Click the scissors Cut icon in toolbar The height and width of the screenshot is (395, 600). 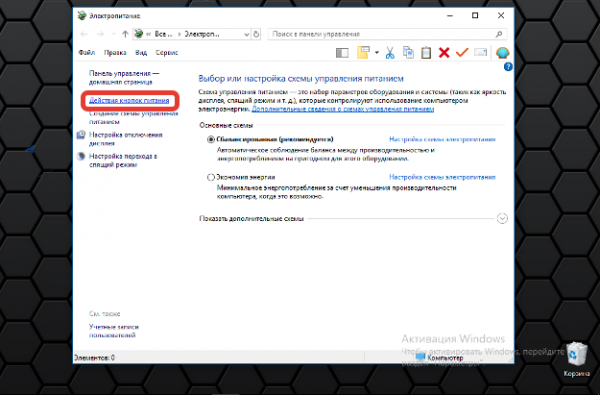click(390, 52)
